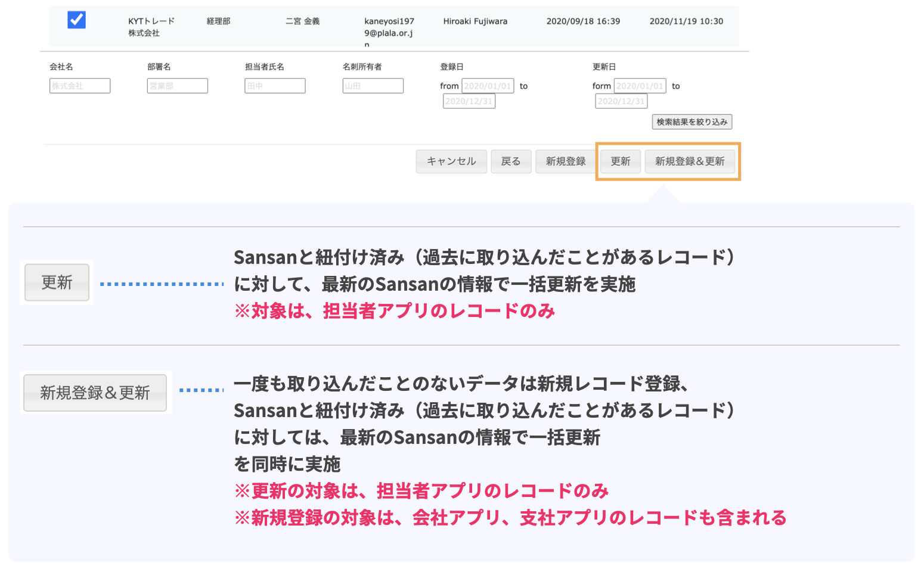Select the 更新日 to date field
The width and height of the screenshot is (924, 572).
(621, 101)
